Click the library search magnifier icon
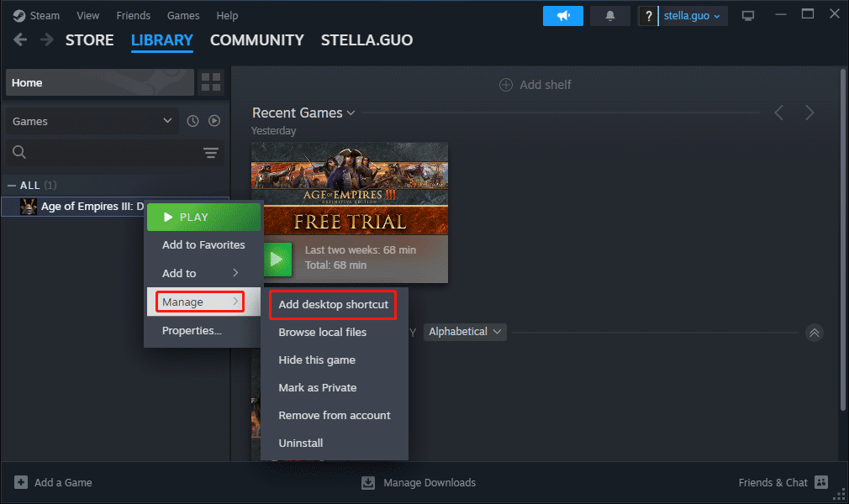849x504 pixels. [x=19, y=152]
